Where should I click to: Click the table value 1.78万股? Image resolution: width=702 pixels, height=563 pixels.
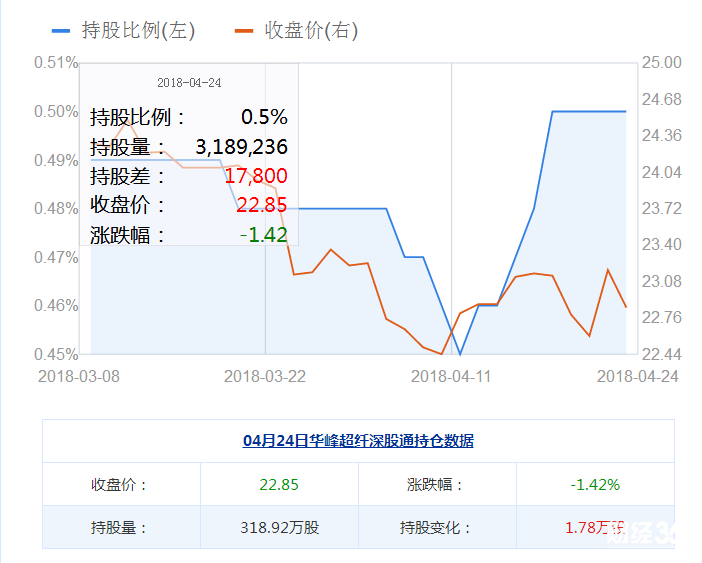595,528
